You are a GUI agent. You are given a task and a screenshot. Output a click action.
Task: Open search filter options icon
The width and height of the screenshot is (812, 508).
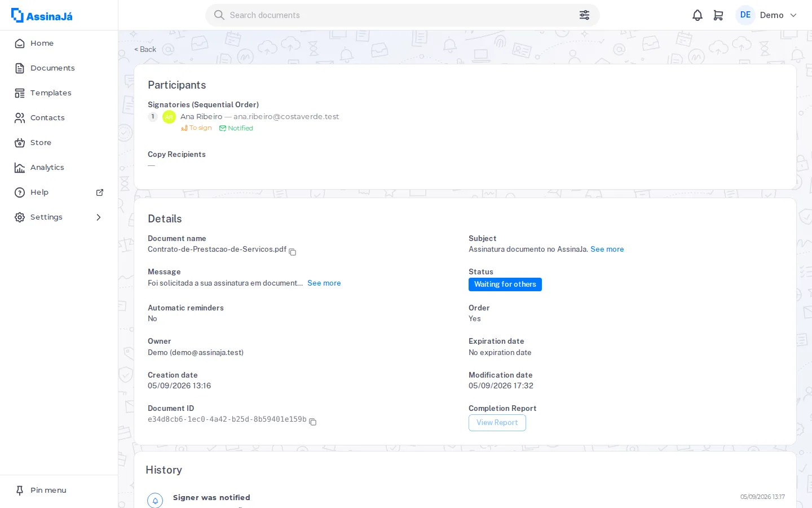(x=584, y=15)
